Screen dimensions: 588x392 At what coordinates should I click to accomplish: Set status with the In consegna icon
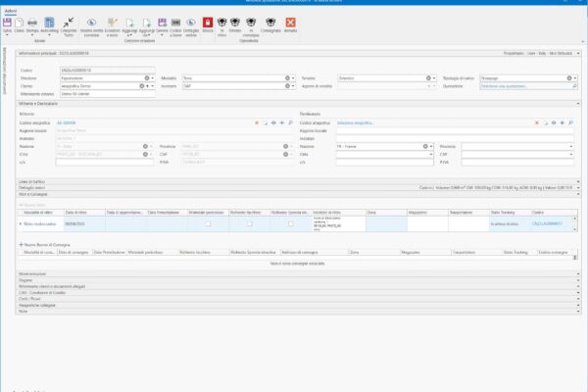[x=251, y=23]
